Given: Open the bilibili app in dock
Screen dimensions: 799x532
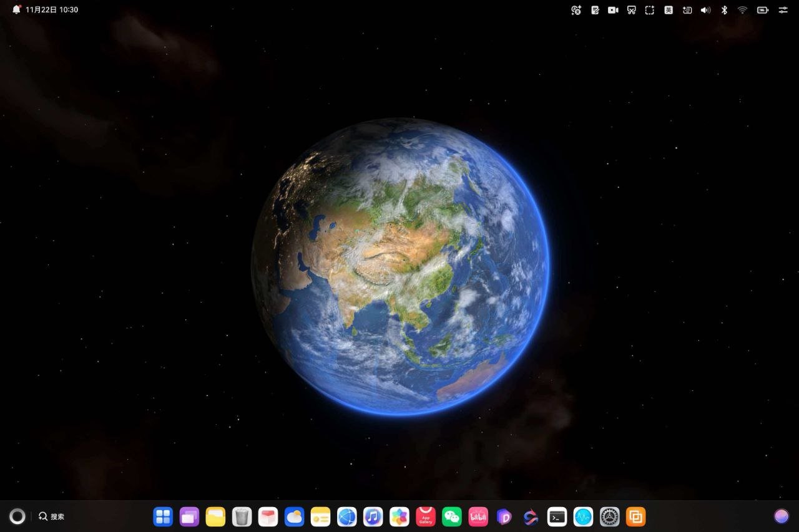Looking at the screenshot, I should (x=478, y=516).
